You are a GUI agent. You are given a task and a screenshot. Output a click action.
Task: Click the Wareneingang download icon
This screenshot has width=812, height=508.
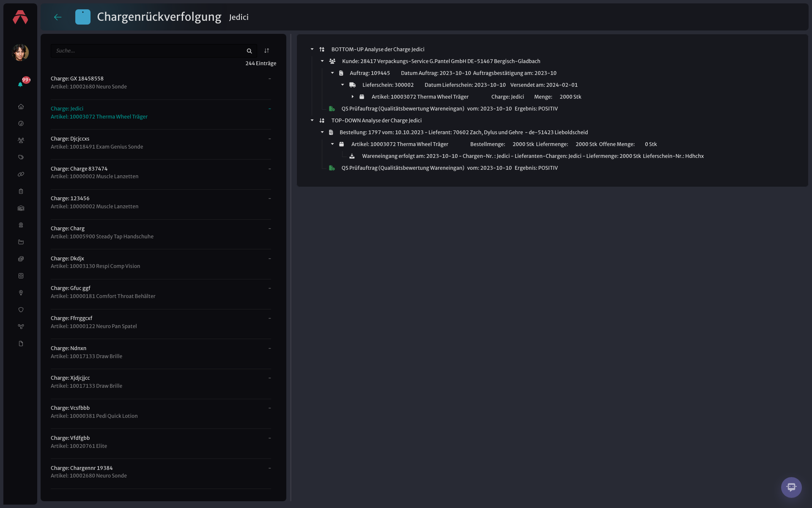[352, 156]
